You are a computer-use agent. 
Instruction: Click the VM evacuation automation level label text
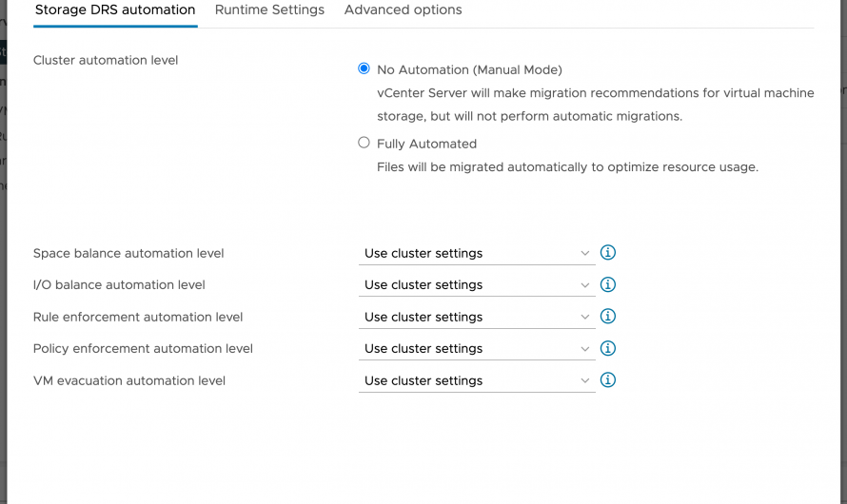pyautogui.click(x=129, y=380)
